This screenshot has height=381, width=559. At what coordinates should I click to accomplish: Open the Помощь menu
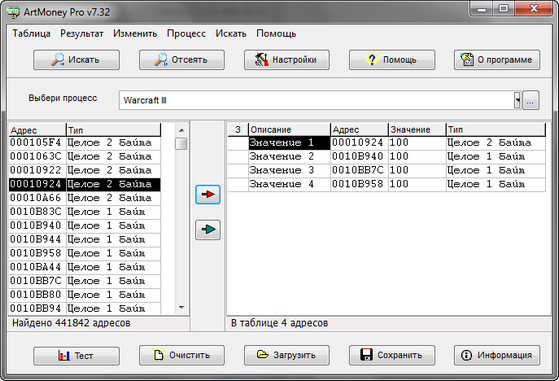click(x=276, y=34)
